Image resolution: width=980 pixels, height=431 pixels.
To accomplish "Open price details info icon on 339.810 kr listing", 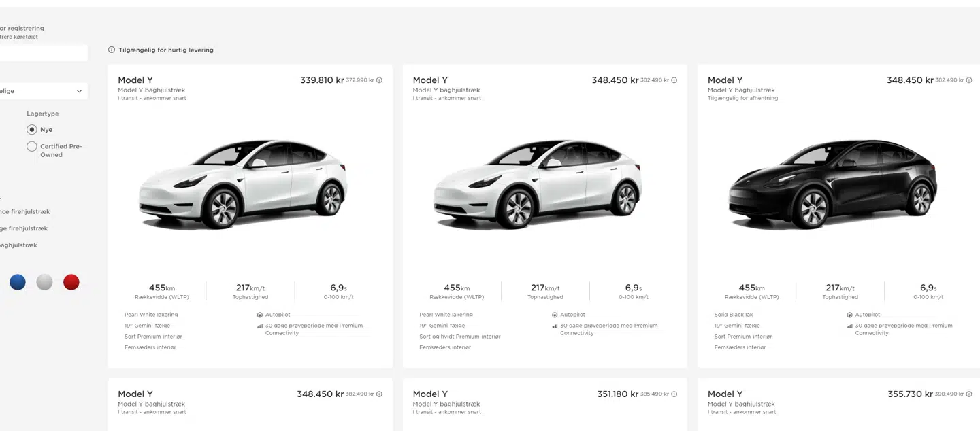I will click(379, 80).
